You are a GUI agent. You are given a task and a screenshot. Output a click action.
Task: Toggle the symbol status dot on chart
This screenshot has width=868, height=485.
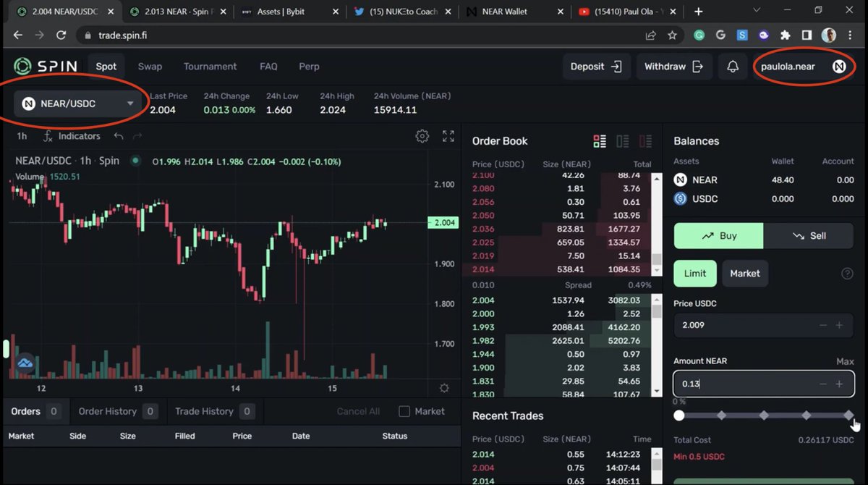coord(135,161)
